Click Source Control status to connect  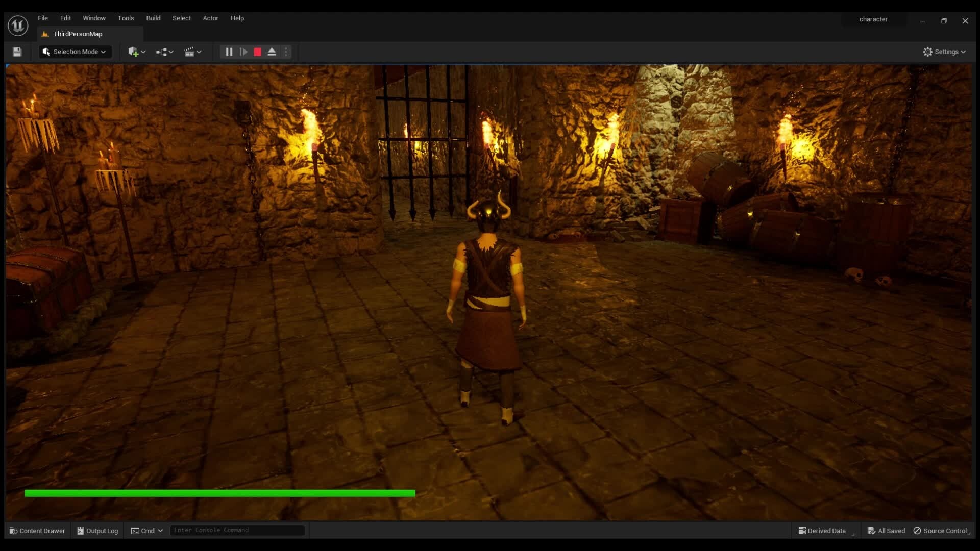tap(941, 531)
